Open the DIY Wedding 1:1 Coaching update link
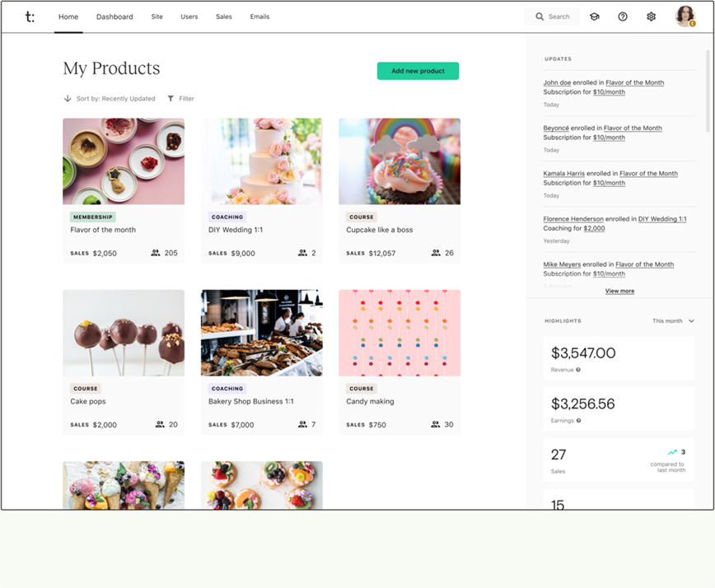This screenshot has height=588, width=715. [662, 219]
